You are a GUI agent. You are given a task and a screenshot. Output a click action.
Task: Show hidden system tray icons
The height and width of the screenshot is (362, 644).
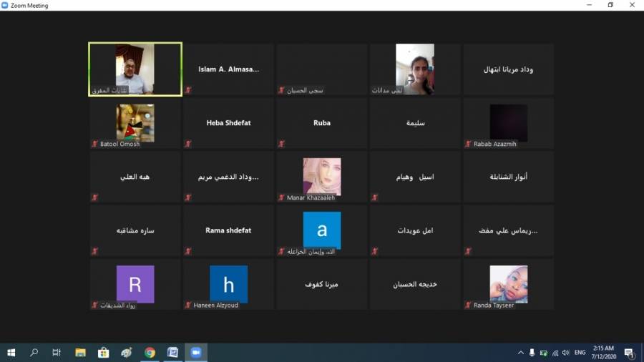coord(521,353)
